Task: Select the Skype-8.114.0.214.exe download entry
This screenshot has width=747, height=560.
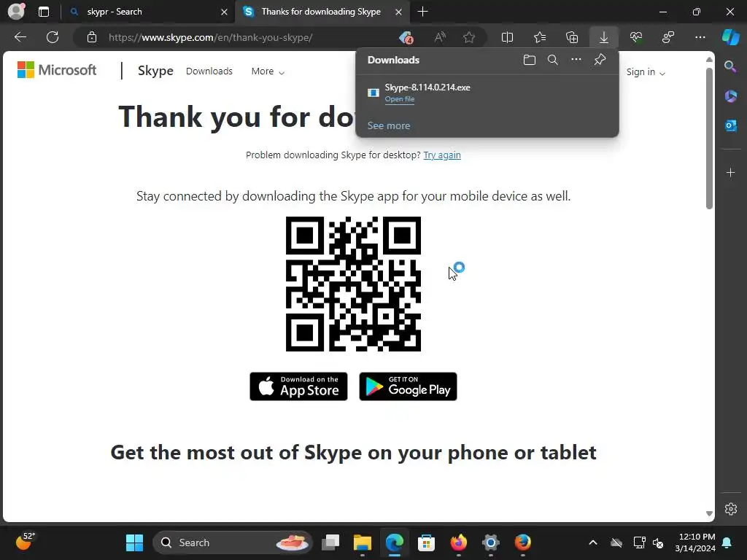Action: (x=487, y=93)
